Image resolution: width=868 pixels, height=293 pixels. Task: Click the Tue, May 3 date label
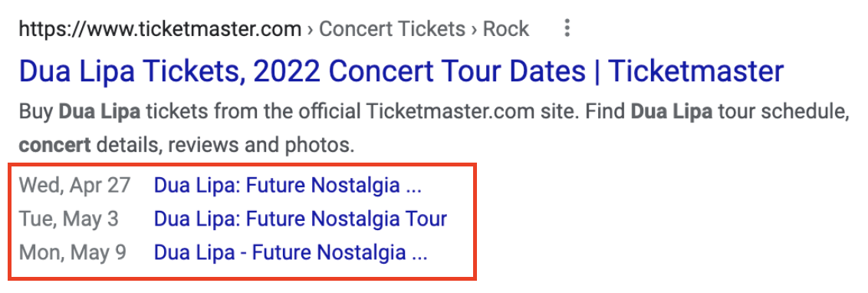[69, 219]
